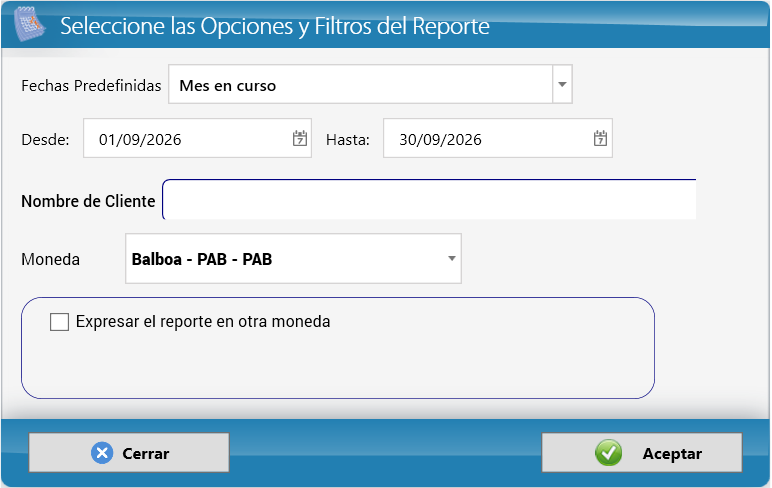
Task: Focus the Nombre de Cliente input field
Action: (x=429, y=199)
